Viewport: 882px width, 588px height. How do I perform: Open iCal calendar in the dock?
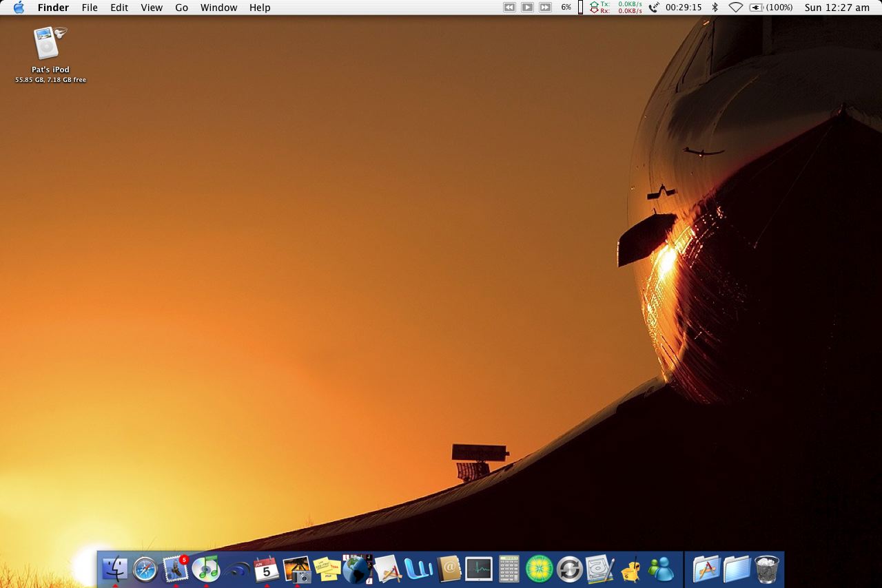tap(266, 569)
